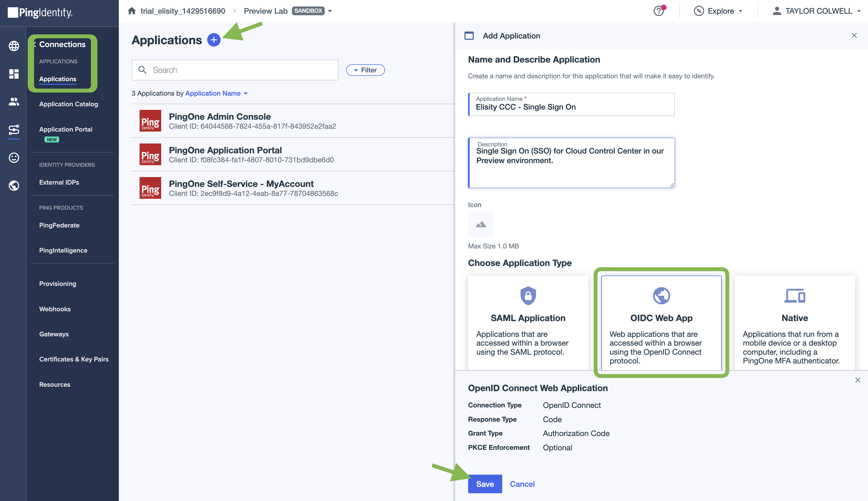The image size is (868, 501).
Task: Expand the Preview Lab environment dropdown
Action: (330, 11)
